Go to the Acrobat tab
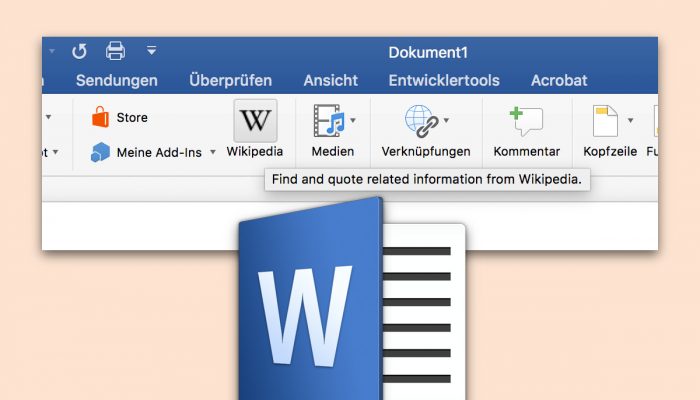The height and width of the screenshot is (400, 700). tap(559, 80)
